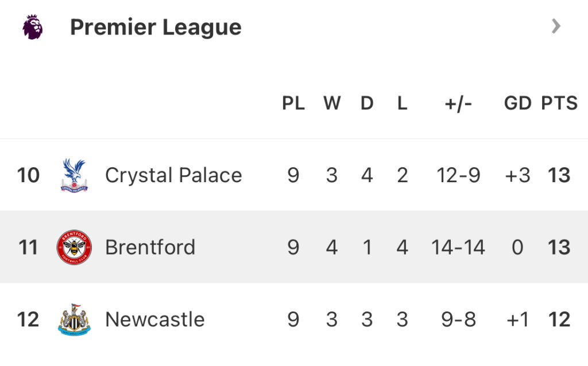Click the +/- goals column header
Screen dimensions: 588x366
[458, 103]
